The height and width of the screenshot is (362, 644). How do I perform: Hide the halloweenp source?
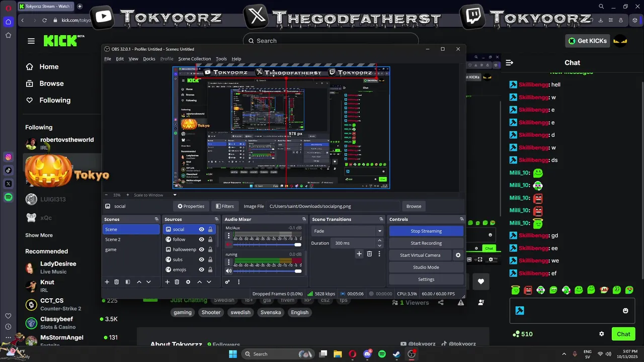click(x=201, y=249)
